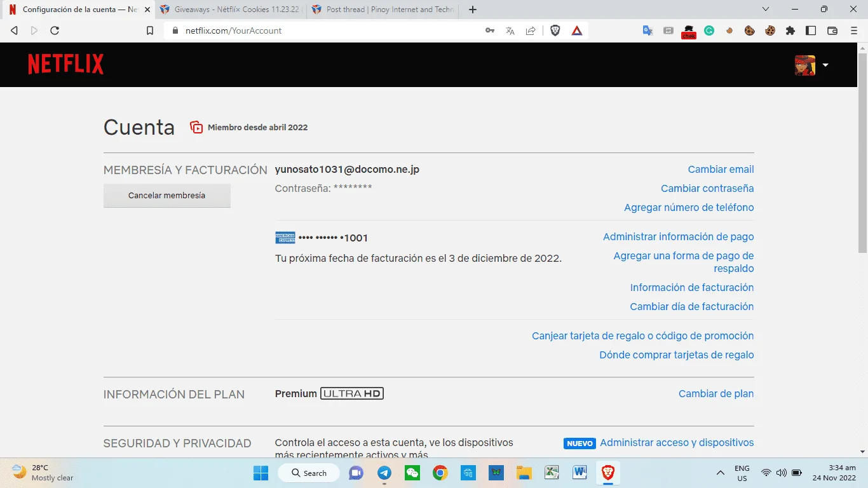Open Administrar información de pago
Image resolution: width=868 pixels, height=488 pixels.
pos(678,237)
